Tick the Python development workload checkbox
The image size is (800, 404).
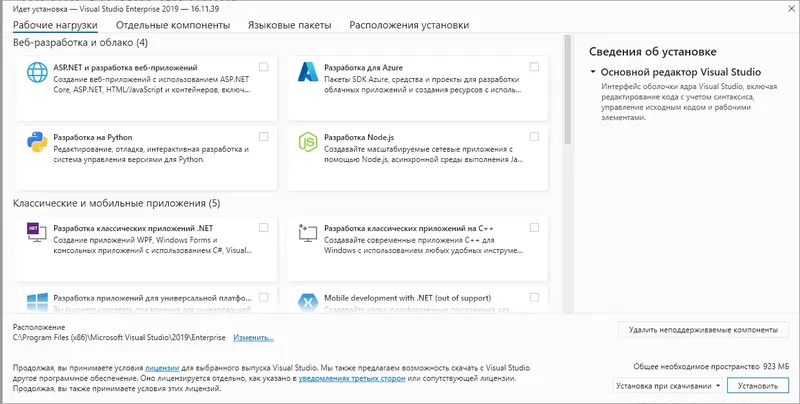tap(263, 137)
